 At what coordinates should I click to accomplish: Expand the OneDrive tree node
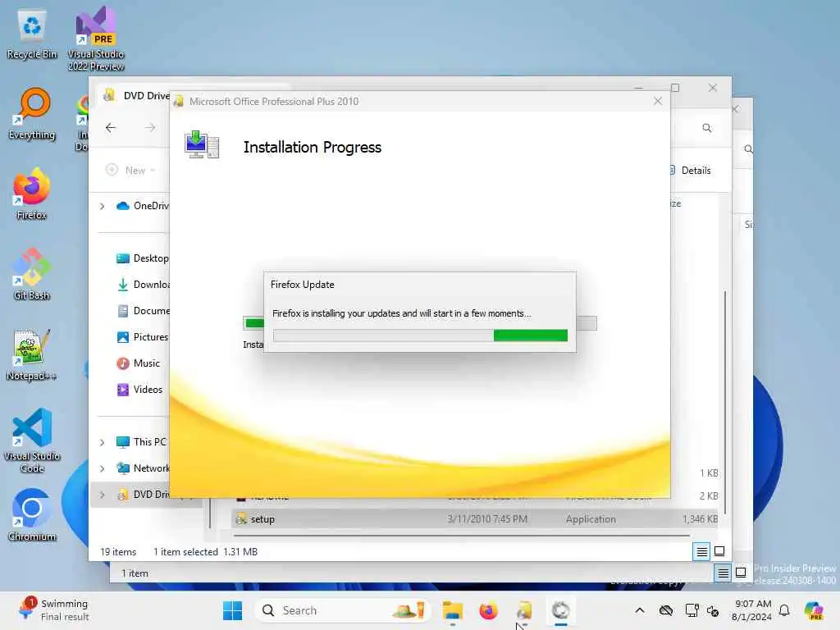[103, 206]
